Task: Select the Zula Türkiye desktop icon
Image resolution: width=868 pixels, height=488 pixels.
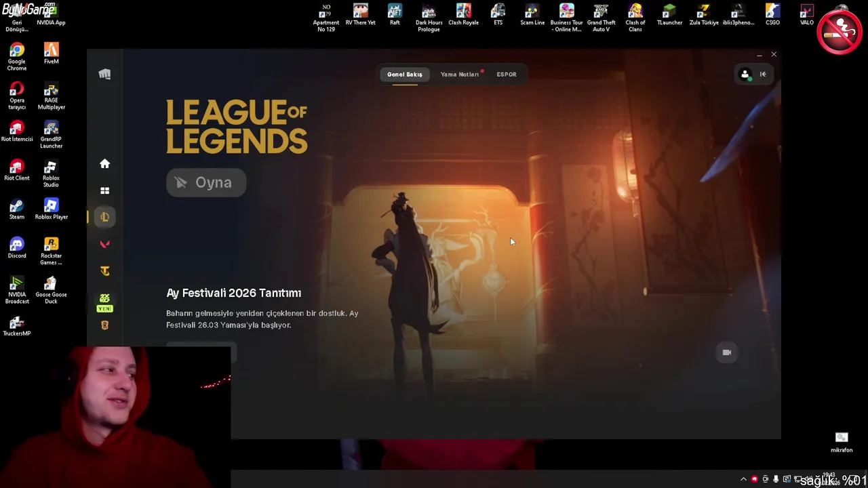Action: click(704, 15)
